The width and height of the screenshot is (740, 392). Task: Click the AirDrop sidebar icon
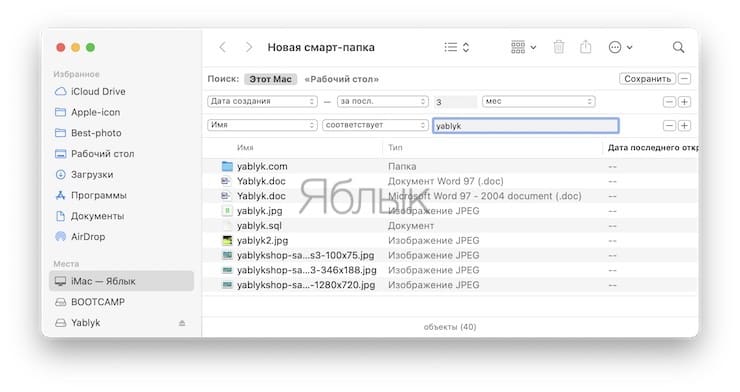pyautogui.click(x=60, y=237)
